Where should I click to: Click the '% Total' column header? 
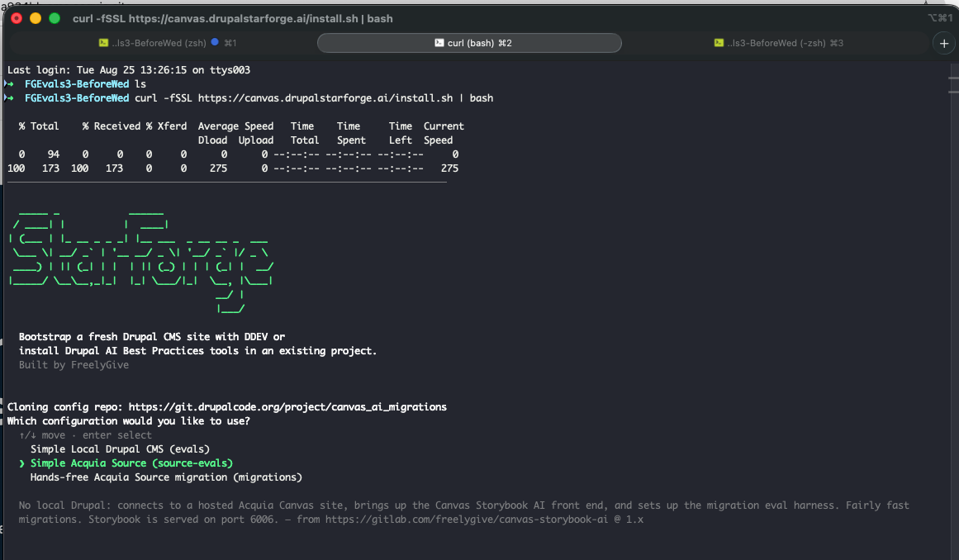[x=39, y=126]
